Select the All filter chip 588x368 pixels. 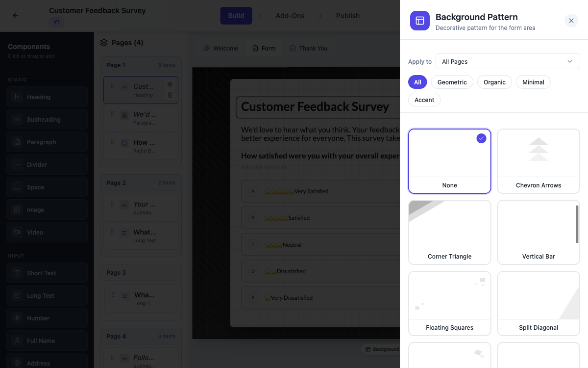click(417, 82)
